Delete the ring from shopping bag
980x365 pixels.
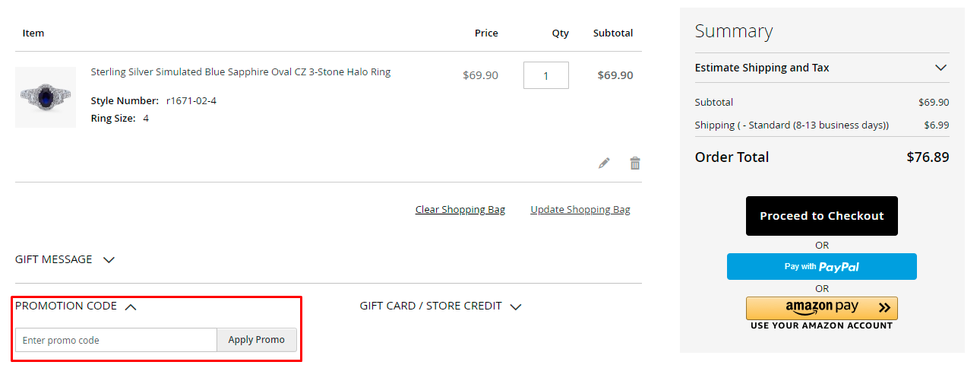(635, 163)
